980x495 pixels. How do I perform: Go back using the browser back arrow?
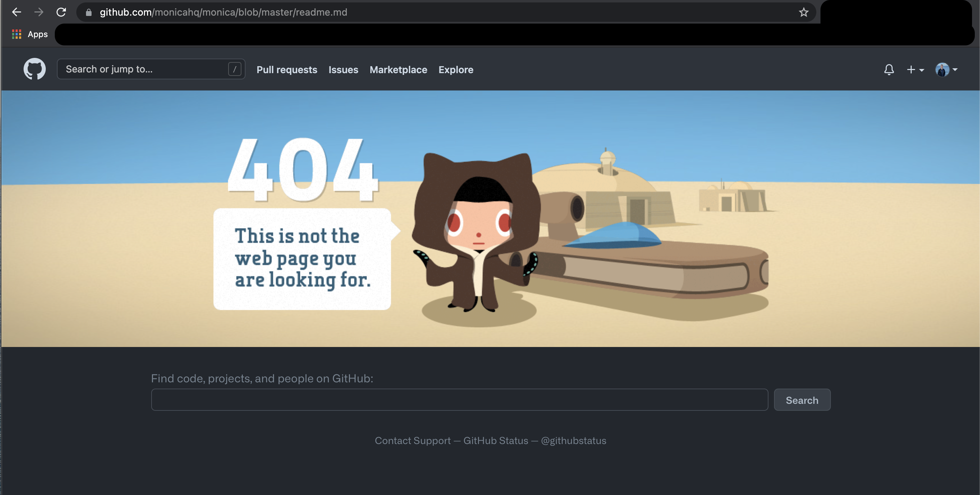pos(16,12)
